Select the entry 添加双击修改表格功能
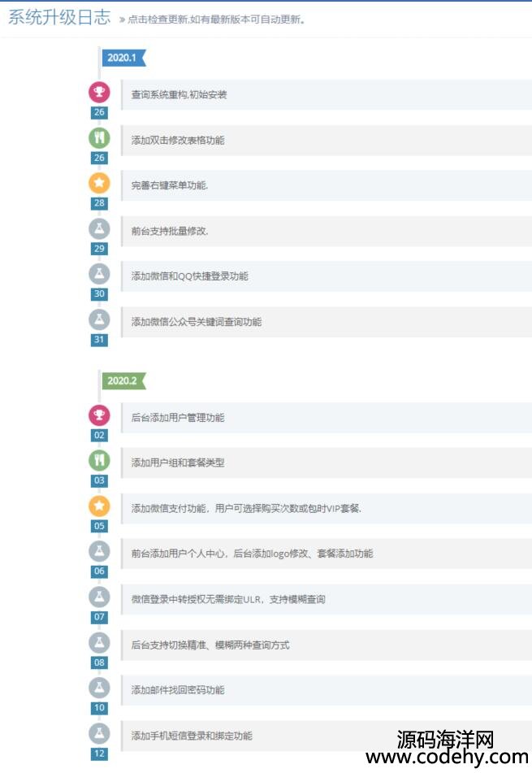 326,141
